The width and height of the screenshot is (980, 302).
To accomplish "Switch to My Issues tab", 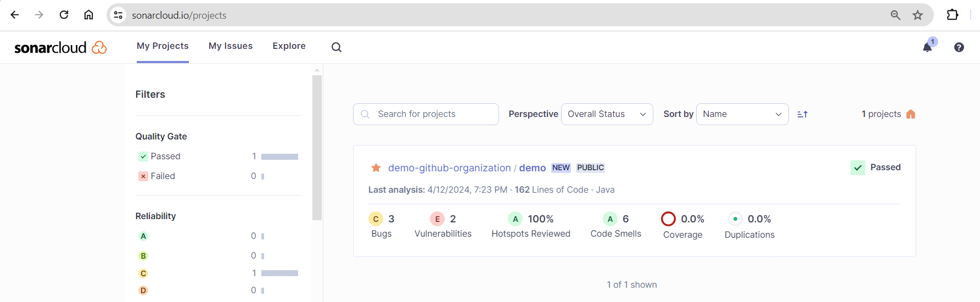I will tap(231, 46).
